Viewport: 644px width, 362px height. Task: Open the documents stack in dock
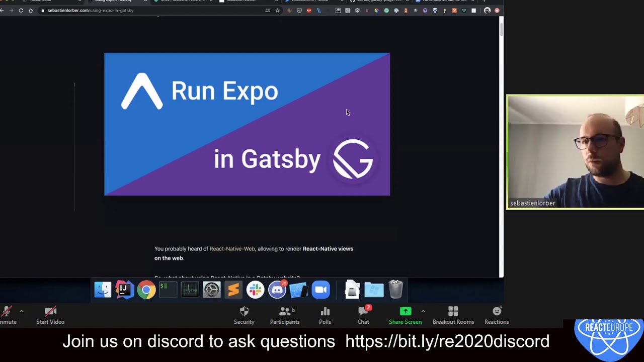(352, 290)
